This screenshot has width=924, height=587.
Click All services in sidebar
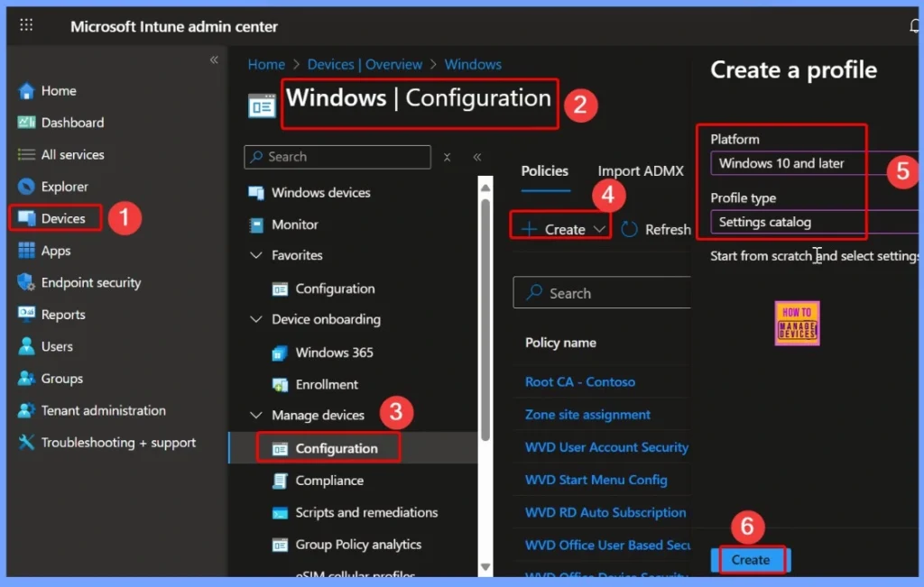(x=72, y=155)
